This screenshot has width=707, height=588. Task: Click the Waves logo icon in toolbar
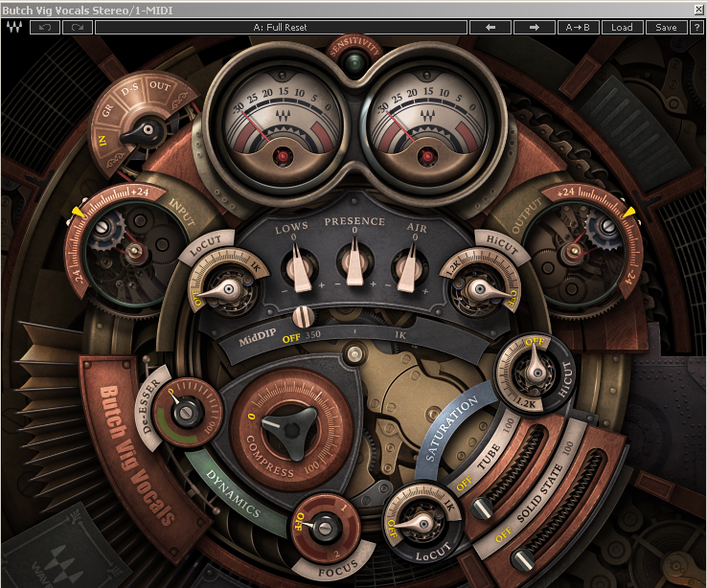pos(14,28)
